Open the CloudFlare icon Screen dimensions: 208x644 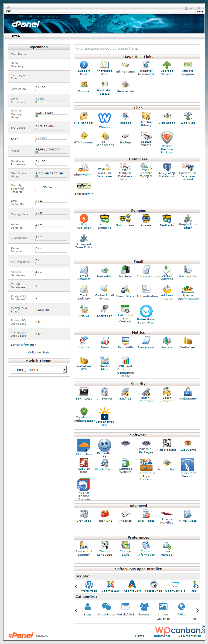[84, 445]
